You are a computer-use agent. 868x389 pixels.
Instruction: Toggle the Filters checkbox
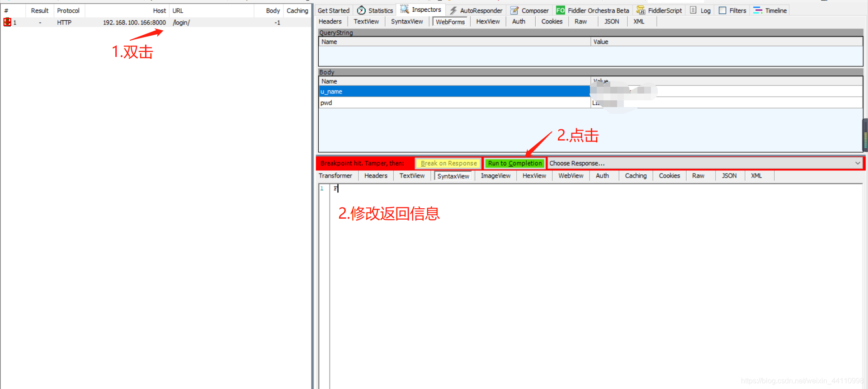point(722,10)
